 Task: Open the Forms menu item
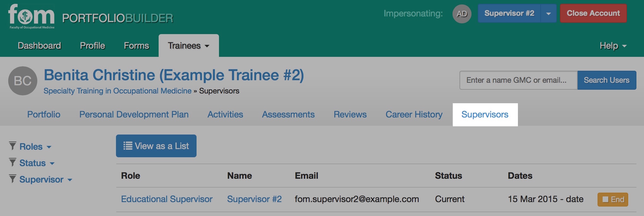pos(136,45)
